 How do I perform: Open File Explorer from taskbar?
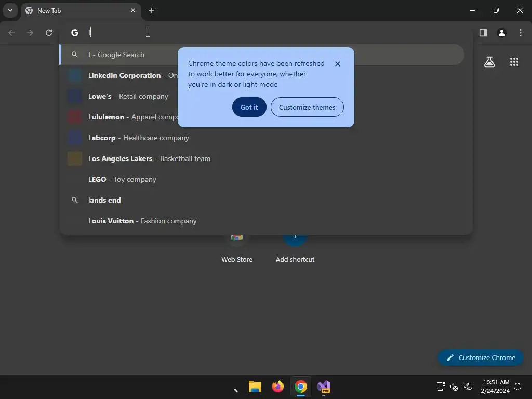pyautogui.click(x=255, y=387)
